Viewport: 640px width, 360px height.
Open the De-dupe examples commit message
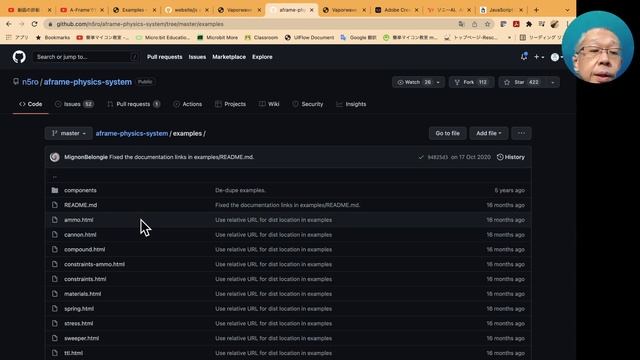(240, 190)
